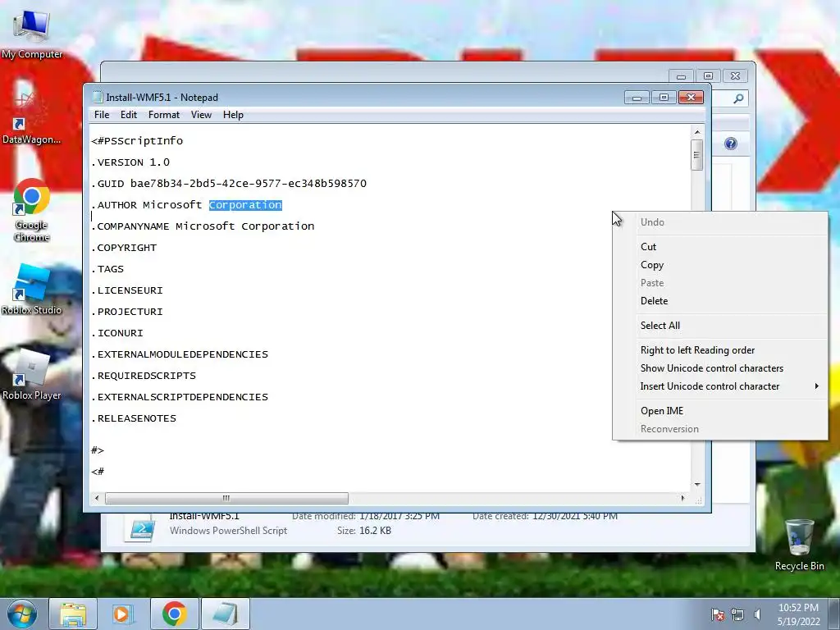This screenshot has height=630, width=840.
Task: Open the Roblox Player desktop shortcut
Action: (32, 374)
